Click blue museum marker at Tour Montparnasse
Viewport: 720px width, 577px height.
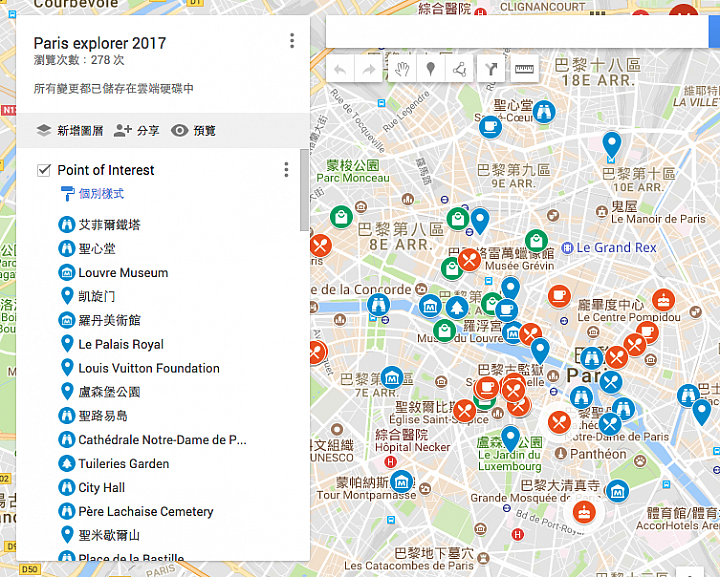tap(401, 482)
